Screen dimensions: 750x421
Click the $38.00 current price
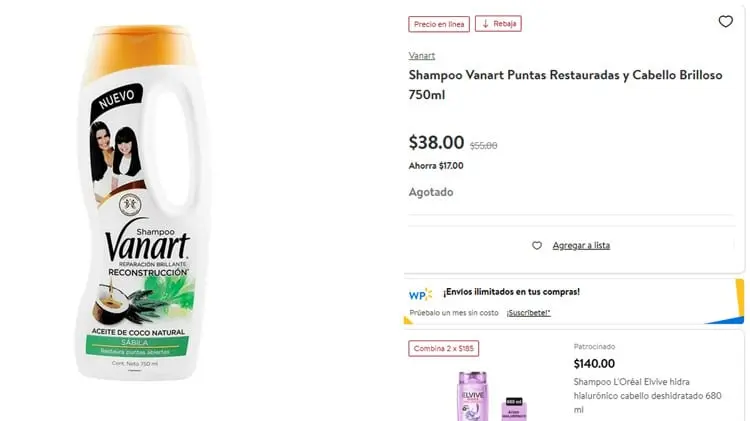coord(436,143)
